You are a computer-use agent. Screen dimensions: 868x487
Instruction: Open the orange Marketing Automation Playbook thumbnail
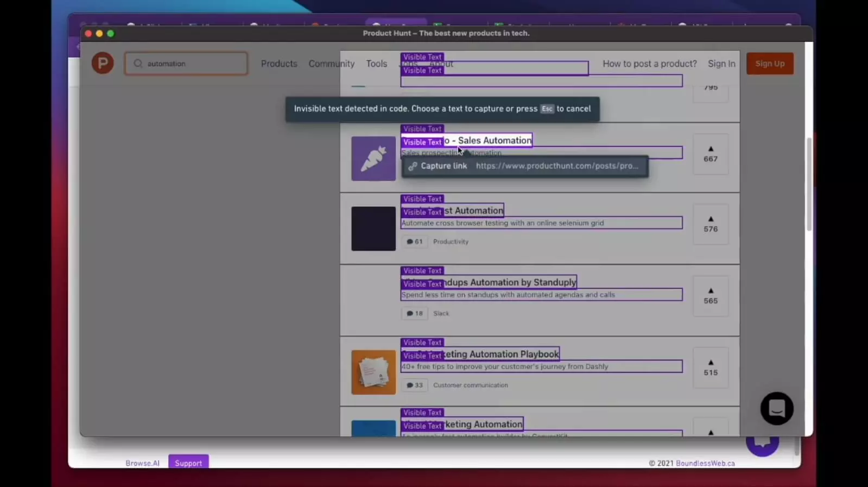(x=373, y=372)
